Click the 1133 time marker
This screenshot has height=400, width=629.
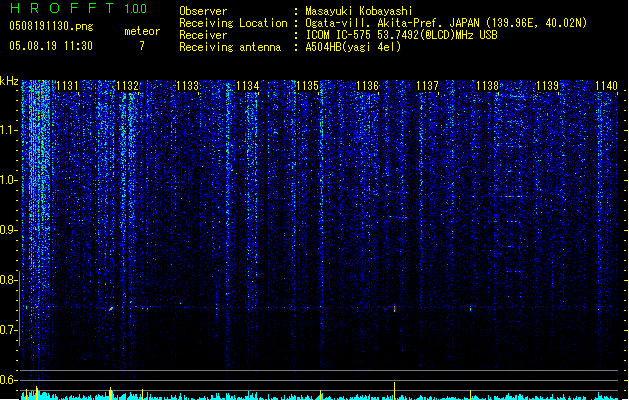point(187,86)
